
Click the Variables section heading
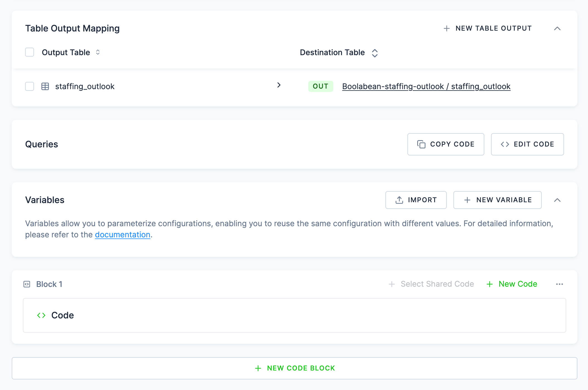click(45, 200)
